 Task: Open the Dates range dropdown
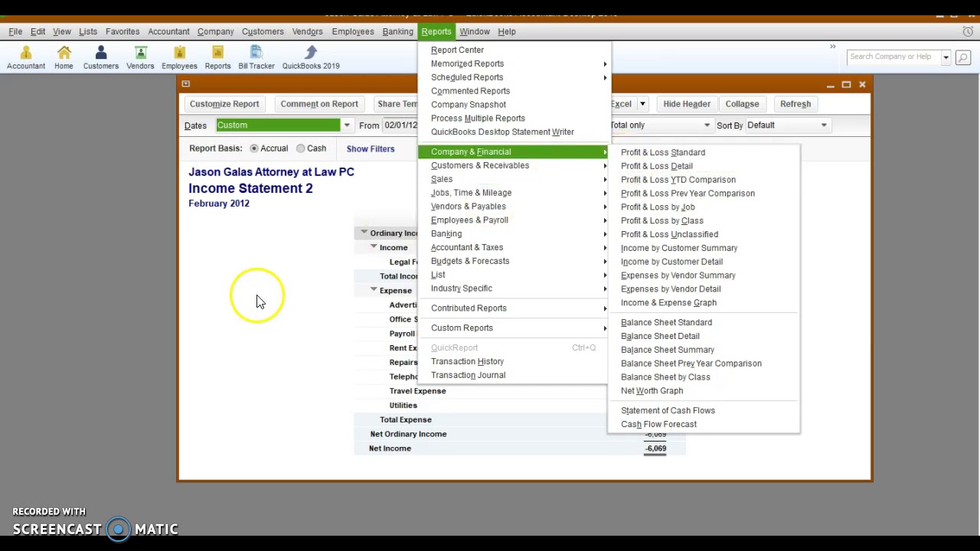click(347, 126)
